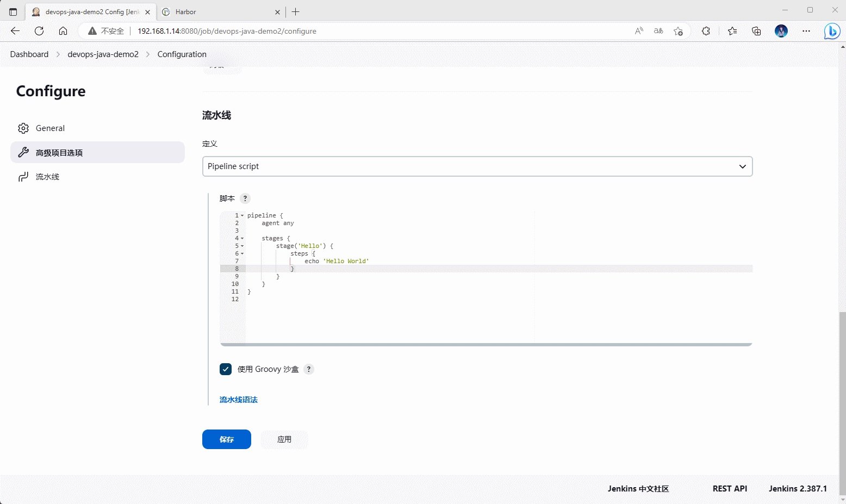Close the Harbor tab

pyautogui.click(x=277, y=12)
